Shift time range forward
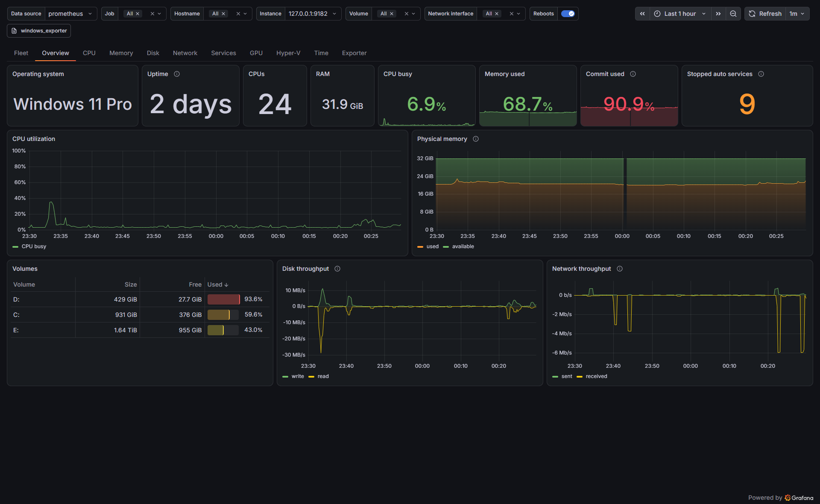This screenshot has height=504, width=820. [x=718, y=14]
